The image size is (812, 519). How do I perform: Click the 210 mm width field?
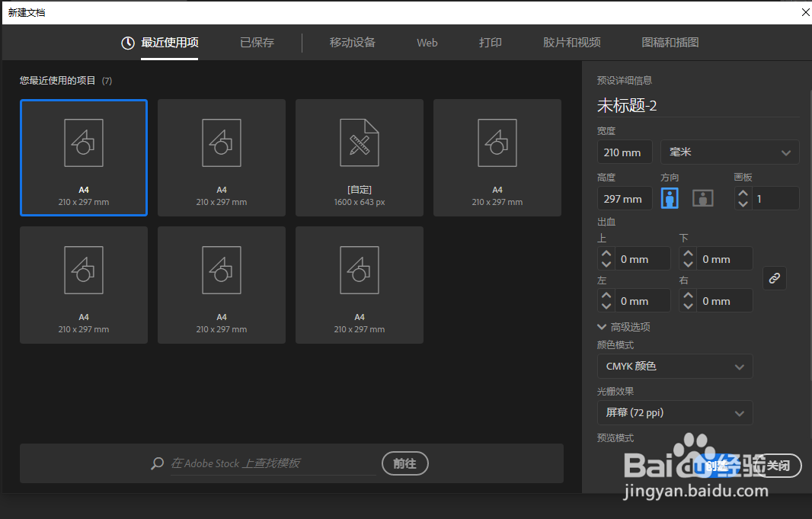pyautogui.click(x=625, y=152)
